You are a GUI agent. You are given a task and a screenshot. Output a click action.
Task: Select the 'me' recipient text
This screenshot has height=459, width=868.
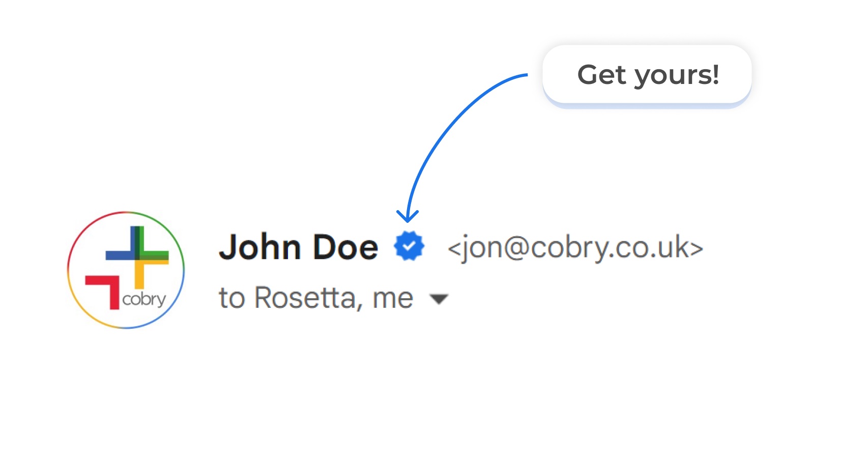(x=393, y=299)
